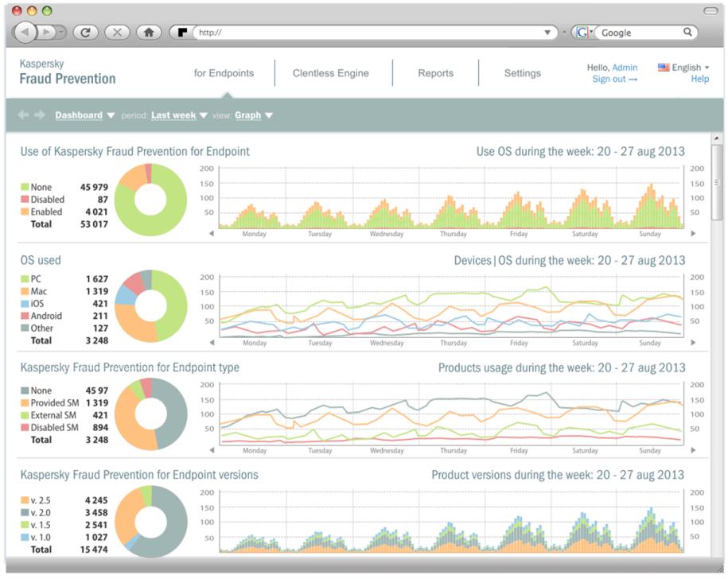
Task: Click the Endpoint type donut chart
Action: click(151, 414)
